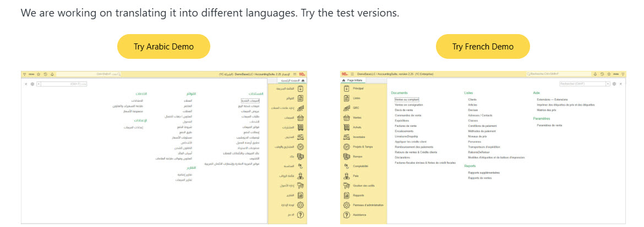
Task: Expand the search dropdown arrow in Arabic demo
Action: tap(39, 84)
